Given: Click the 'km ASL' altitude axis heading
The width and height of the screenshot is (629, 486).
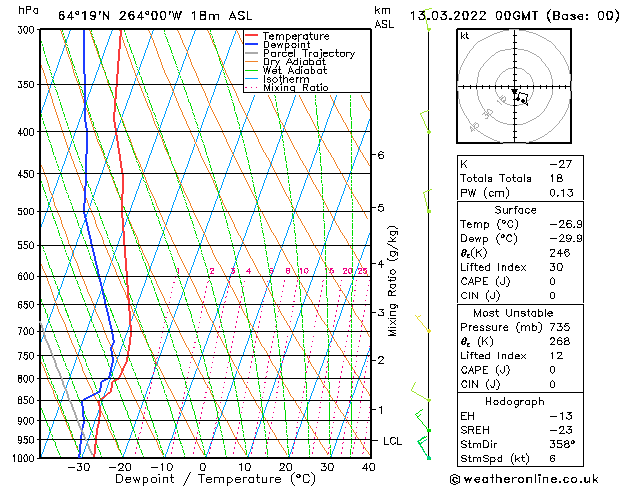Looking at the screenshot, I should pyautogui.click(x=384, y=17).
